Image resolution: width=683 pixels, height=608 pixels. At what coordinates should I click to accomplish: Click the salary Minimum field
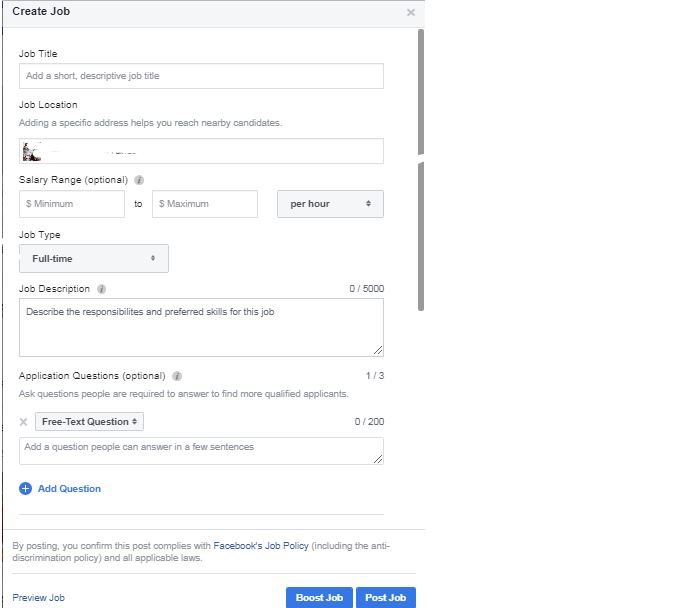(72, 204)
